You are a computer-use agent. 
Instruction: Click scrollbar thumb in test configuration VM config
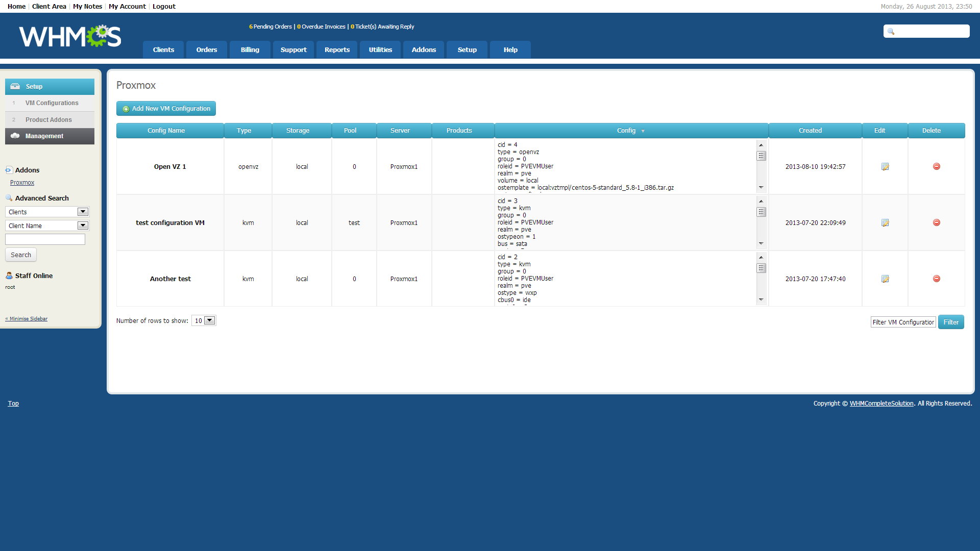pos(761,212)
